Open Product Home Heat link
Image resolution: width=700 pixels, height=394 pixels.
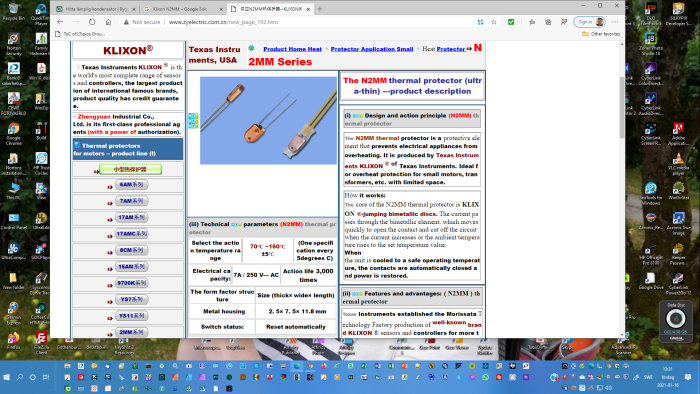click(292, 49)
